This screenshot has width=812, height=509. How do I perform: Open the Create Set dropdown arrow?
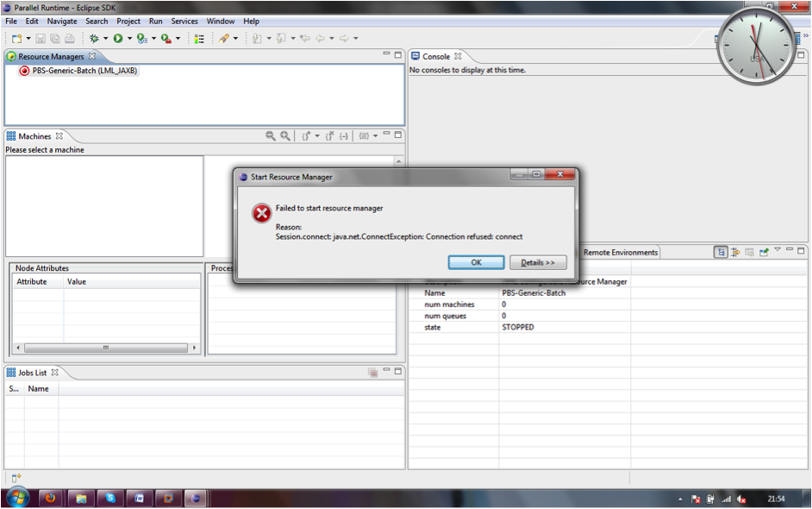pyautogui.click(x=317, y=135)
